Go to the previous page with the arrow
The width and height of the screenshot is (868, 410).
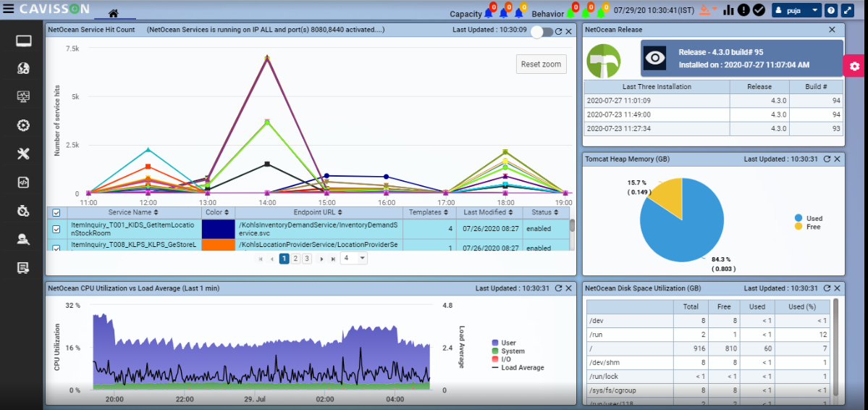(271, 259)
